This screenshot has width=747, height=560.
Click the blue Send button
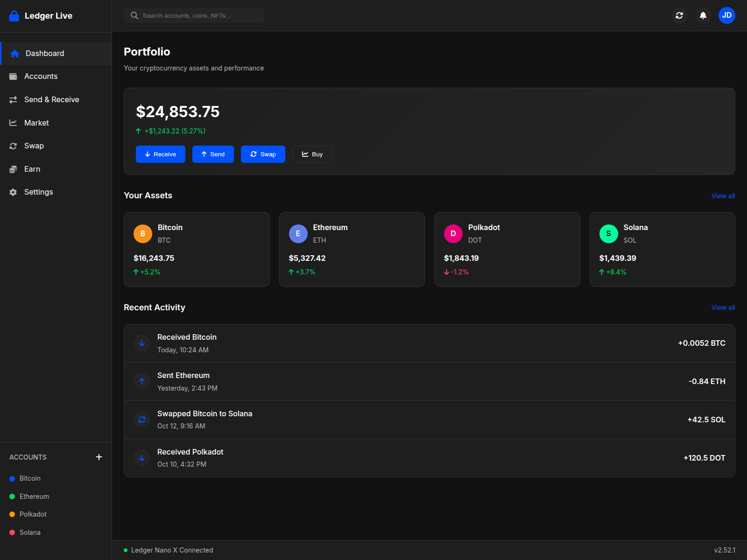213,154
